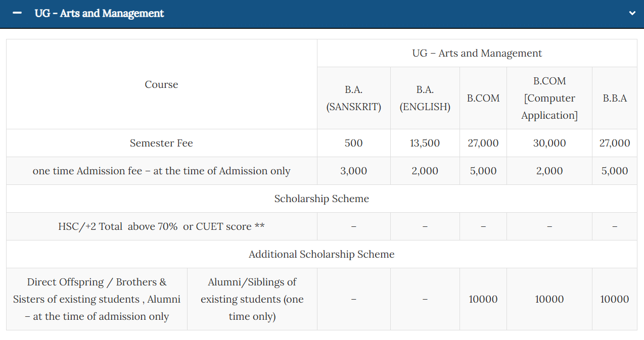Viewport: 644px width, 340px height.
Task: Click the 10000 scholarship value under B.B.A
Action: click(615, 299)
